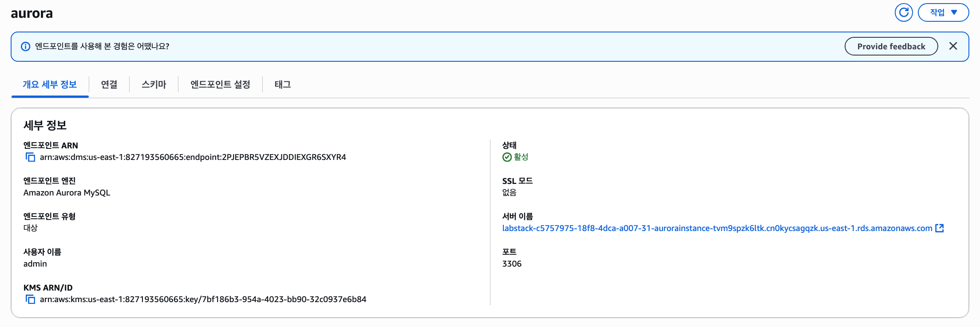The width and height of the screenshot is (980, 327).
Task: Open the 태그 tab
Action: tap(283, 84)
